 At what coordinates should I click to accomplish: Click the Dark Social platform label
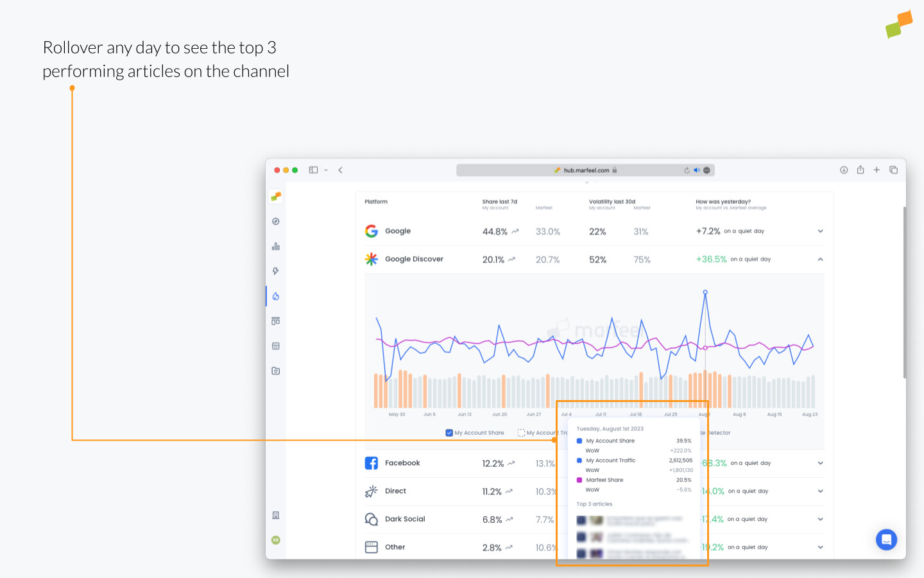point(404,519)
